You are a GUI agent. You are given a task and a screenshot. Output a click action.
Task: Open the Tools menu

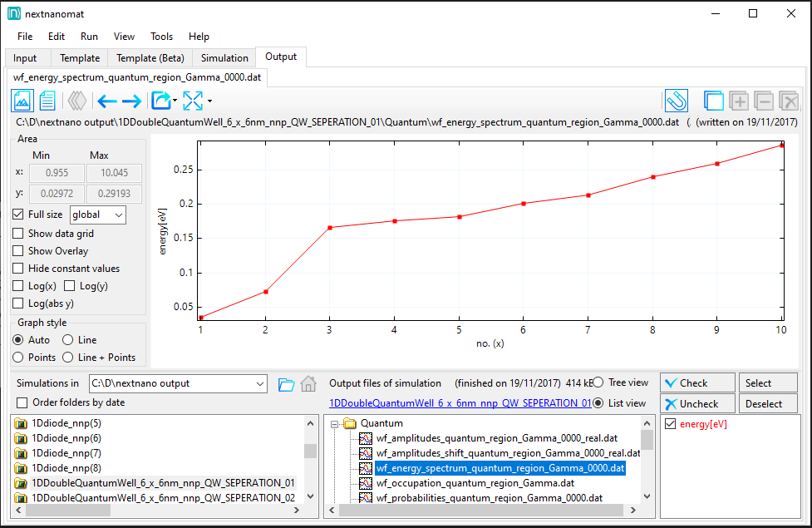click(161, 37)
